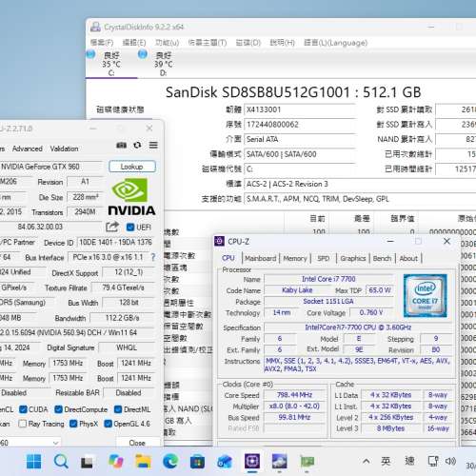Image resolution: width=476 pixels, height=476 pixels.
Task: Switch to the CPU tab in CPU-Z
Action: 228,258
